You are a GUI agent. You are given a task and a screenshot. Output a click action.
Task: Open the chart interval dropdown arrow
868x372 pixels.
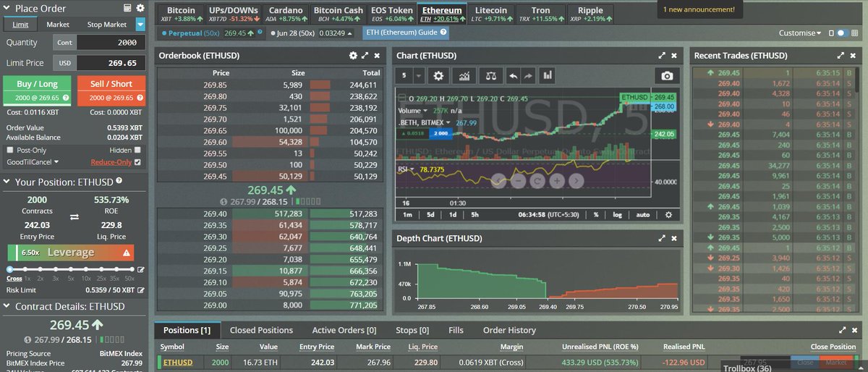[418, 75]
